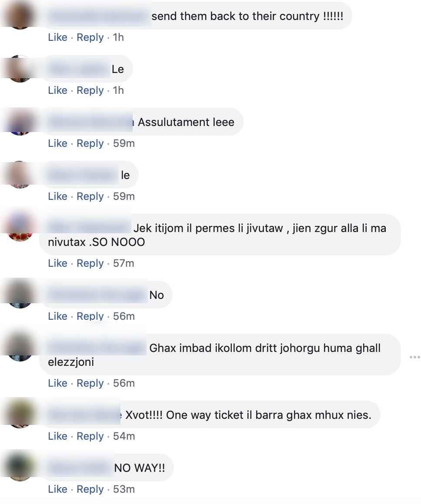421x504 pixels.
Task: Open avatar with red flowers beside "Jek itijom"
Action: click(x=20, y=228)
